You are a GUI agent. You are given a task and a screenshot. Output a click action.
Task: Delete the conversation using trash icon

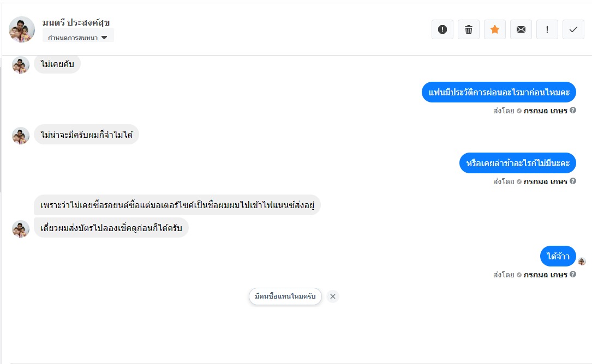click(469, 29)
